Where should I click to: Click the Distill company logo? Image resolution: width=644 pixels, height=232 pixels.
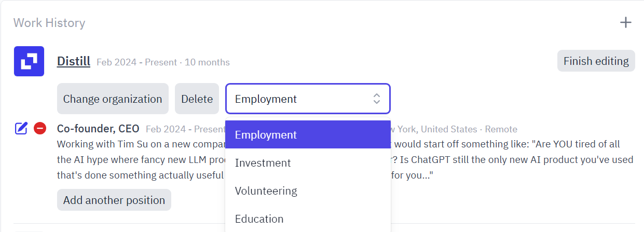pos(29,61)
